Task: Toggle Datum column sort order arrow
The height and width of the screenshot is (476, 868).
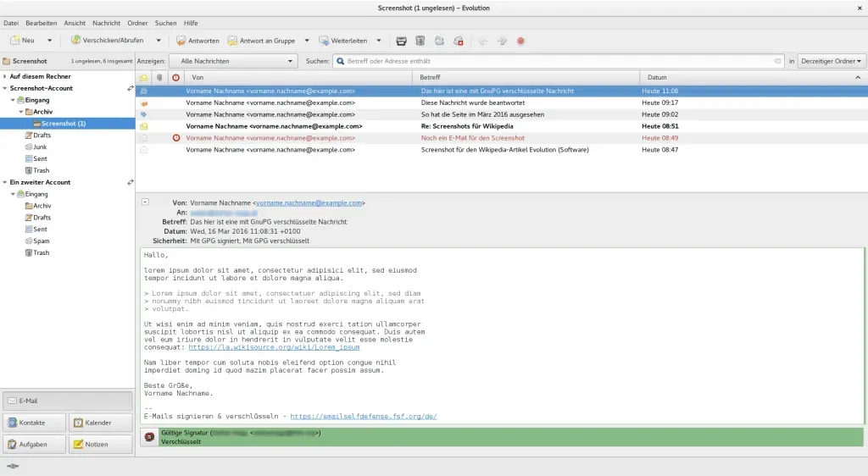Action: pos(858,77)
